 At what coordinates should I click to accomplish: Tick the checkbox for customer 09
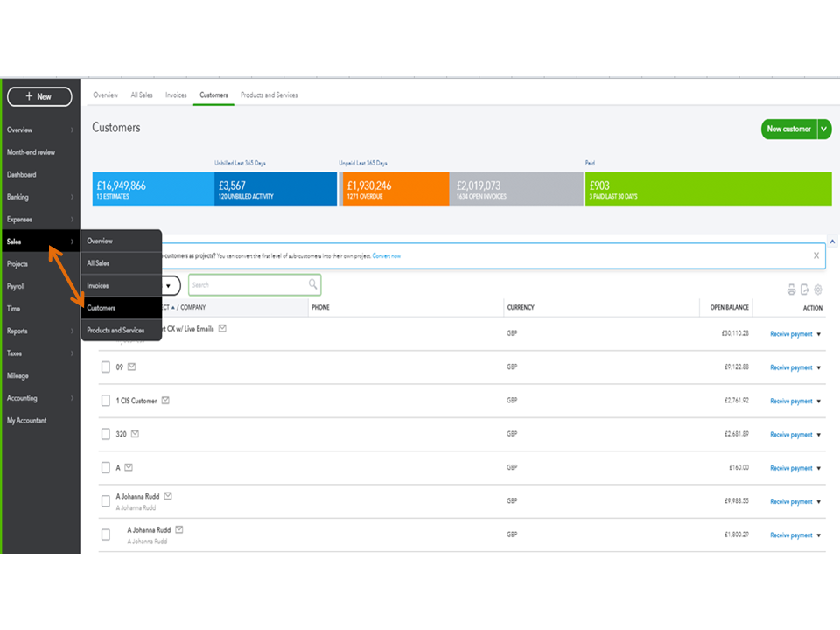106,367
